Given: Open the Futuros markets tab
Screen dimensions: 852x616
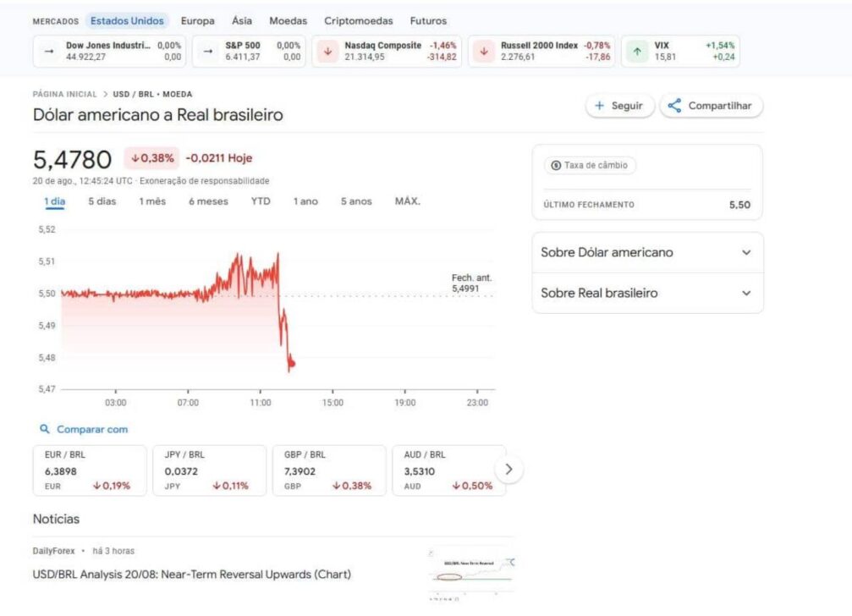Looking at the screenshot, I should point(428,20).
